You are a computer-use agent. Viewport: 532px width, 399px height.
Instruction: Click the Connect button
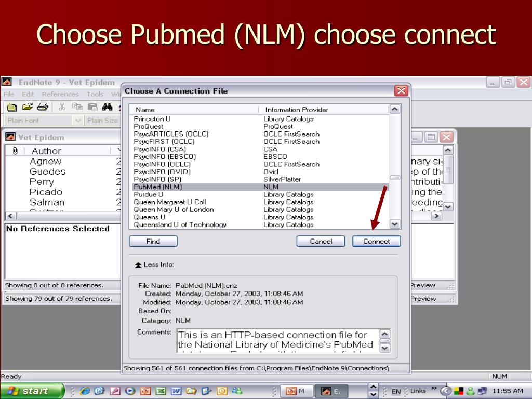click(377, 241)
